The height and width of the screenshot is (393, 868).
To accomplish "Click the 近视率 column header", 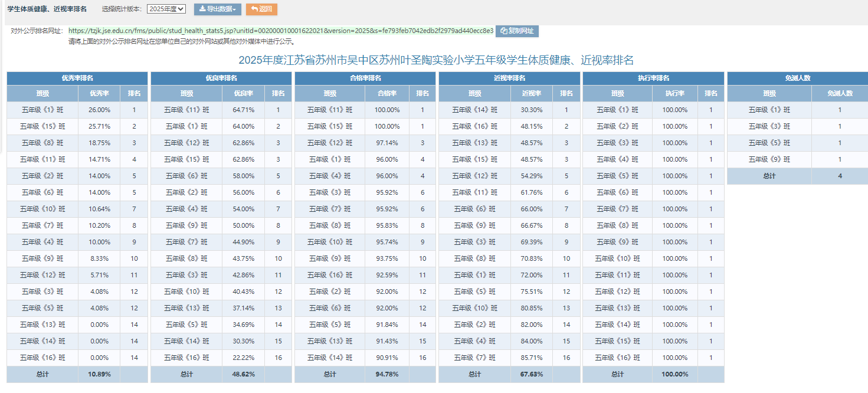I will [531, 93].
